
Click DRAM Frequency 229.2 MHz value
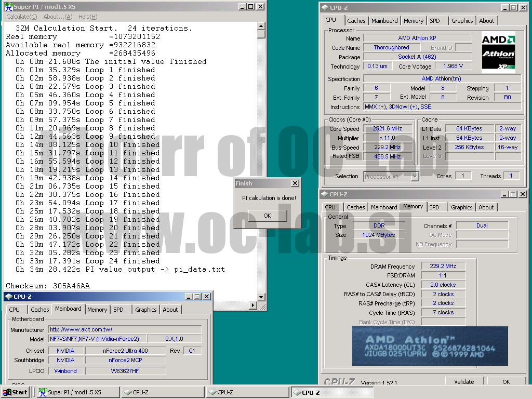(443, 266)
